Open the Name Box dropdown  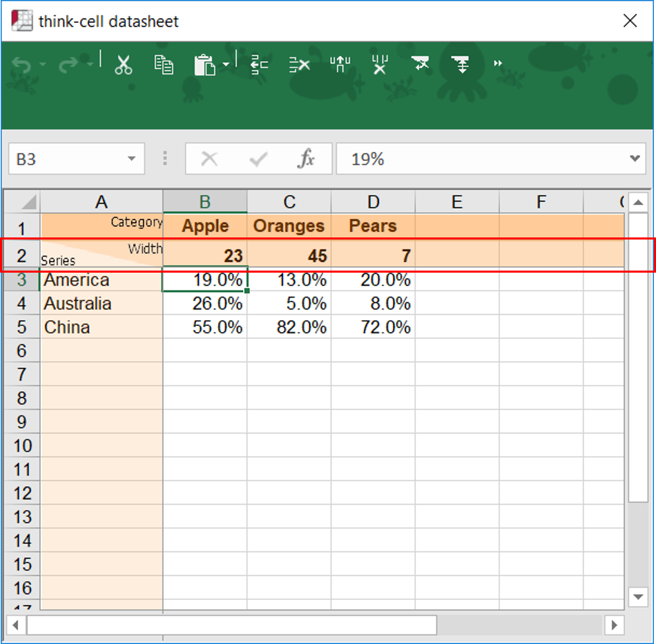point(131,158)
